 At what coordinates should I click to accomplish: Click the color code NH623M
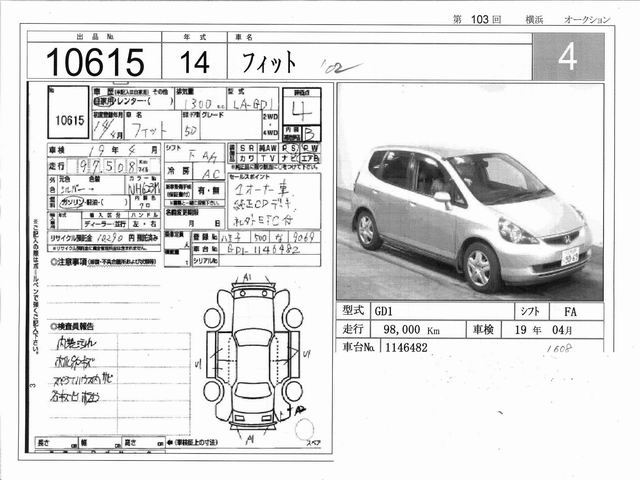pos(144,189)
